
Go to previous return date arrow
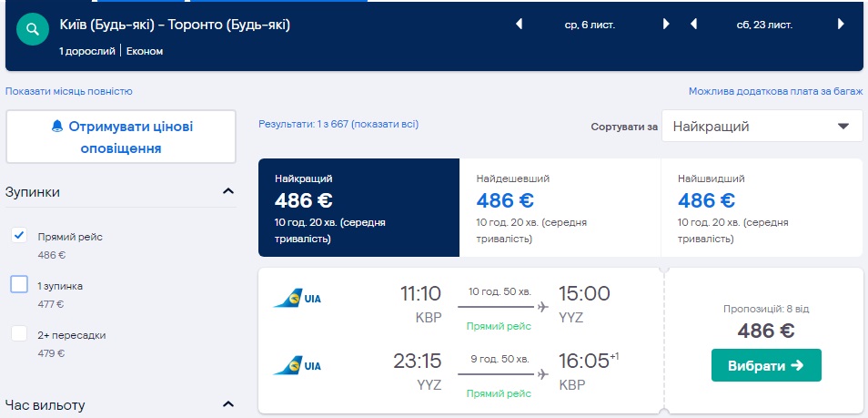tap(694, 25)
